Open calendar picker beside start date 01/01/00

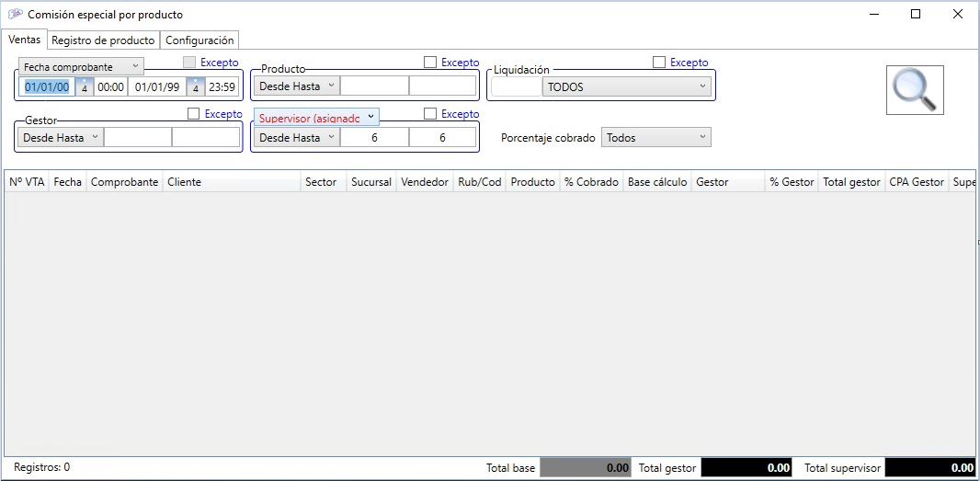[x=84, y=87]
